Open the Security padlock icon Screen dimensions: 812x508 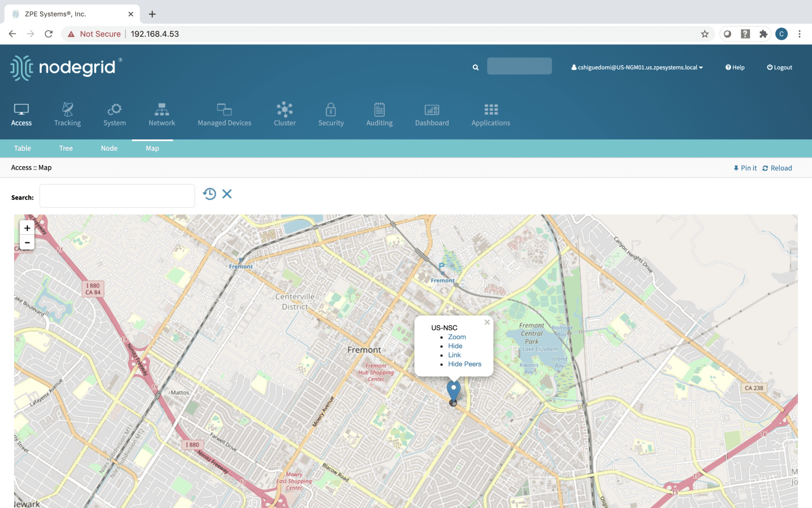point(331,109)
